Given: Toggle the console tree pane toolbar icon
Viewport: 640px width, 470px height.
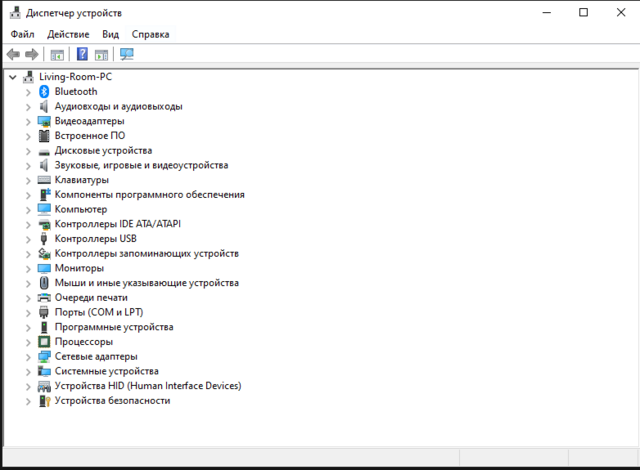Looking at the screenshot, I should tap(57, 54).
